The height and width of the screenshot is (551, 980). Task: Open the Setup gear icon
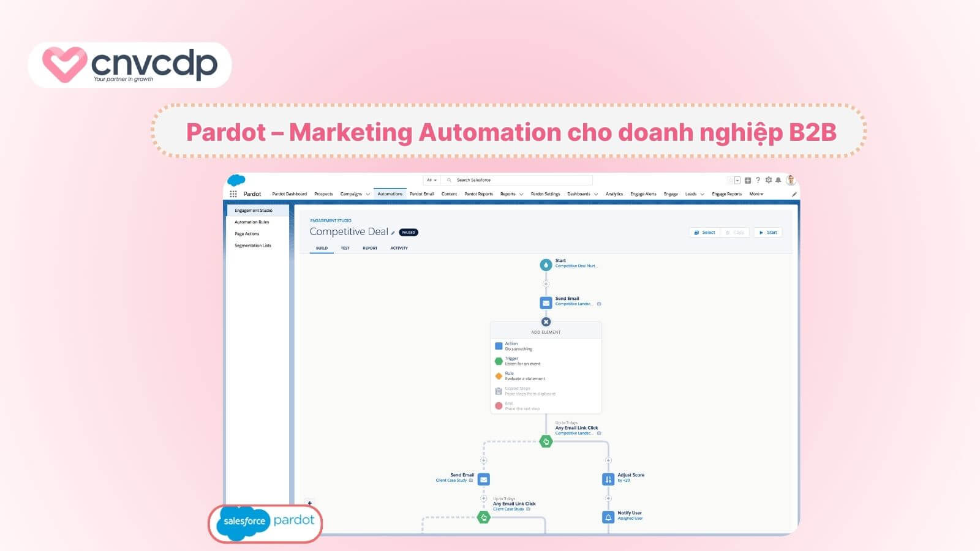768,180
